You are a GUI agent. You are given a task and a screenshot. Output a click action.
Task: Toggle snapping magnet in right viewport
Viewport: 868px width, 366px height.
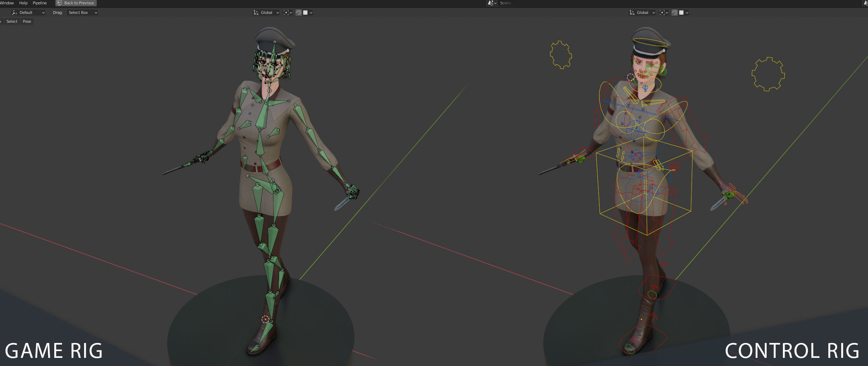(675, 13)
